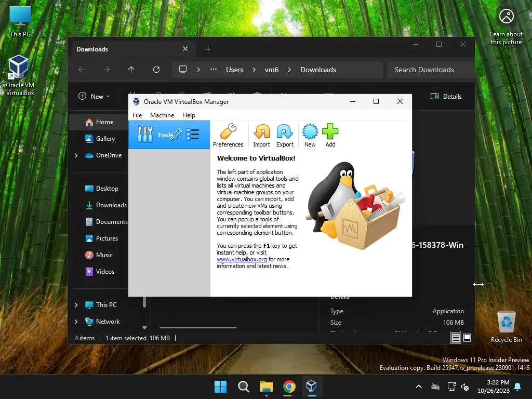The image size is (532, 399).
Task: Click the VirtualBox title bar app icon
Action: [137, 101]
